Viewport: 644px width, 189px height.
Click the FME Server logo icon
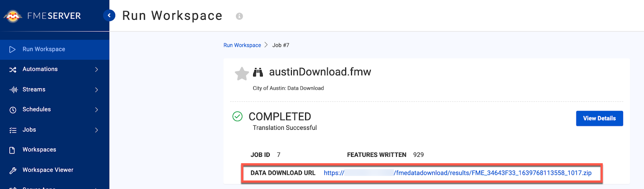pyautogui.click(x=12, y=16)
